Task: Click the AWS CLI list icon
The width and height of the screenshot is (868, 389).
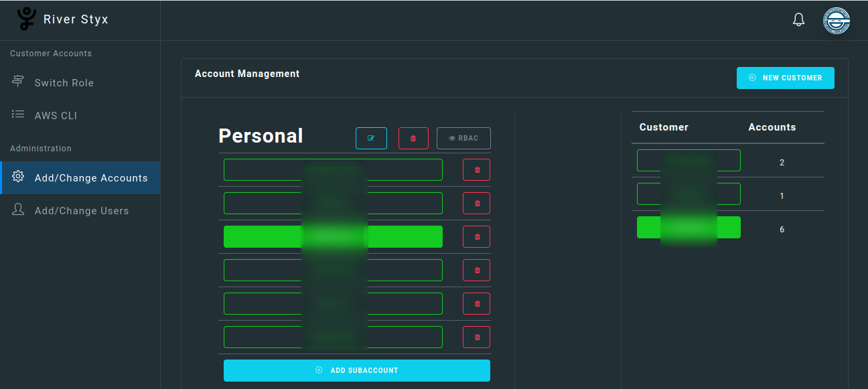Action: click(x=17, y=114)
